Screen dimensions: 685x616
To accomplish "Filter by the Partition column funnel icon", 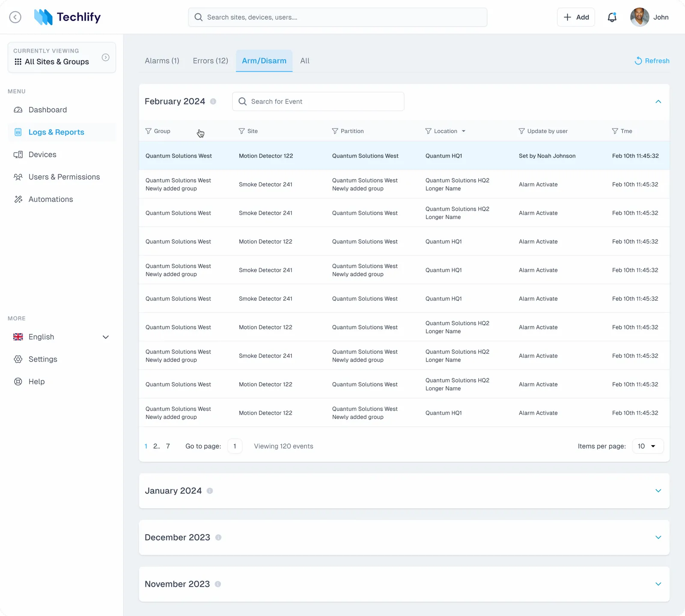I will pyautogui.click(x=335, y=131).
